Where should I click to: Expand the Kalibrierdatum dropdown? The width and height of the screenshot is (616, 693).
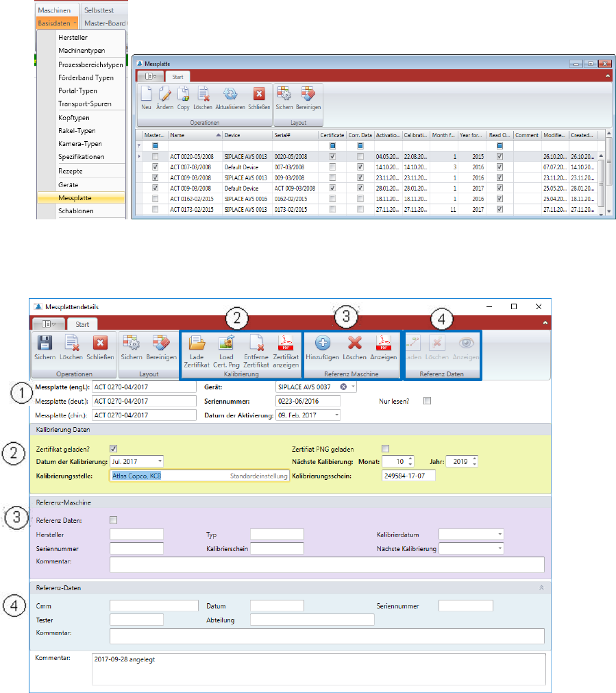[x=500, y=534]
